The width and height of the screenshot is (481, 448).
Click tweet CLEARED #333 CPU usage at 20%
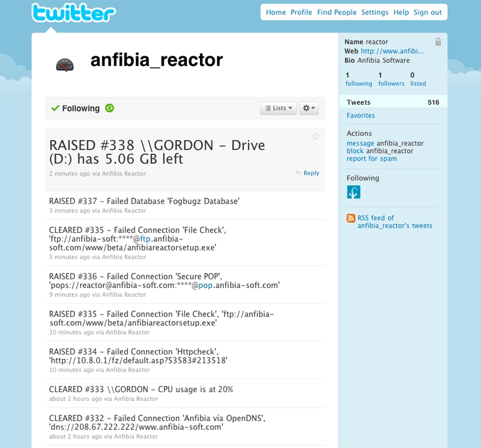coord(141,390)
